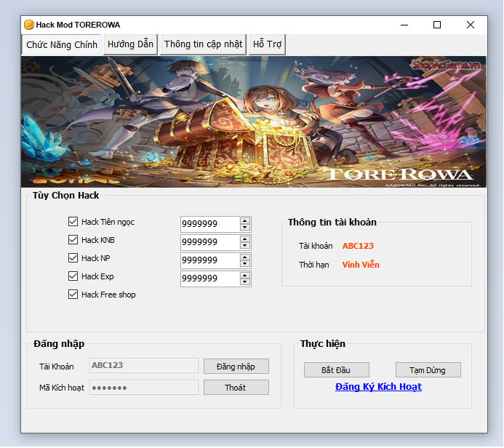Close the Hack Mod TOREROWA window
Viewport: 504px width, 448px height.
click(471, 25)
